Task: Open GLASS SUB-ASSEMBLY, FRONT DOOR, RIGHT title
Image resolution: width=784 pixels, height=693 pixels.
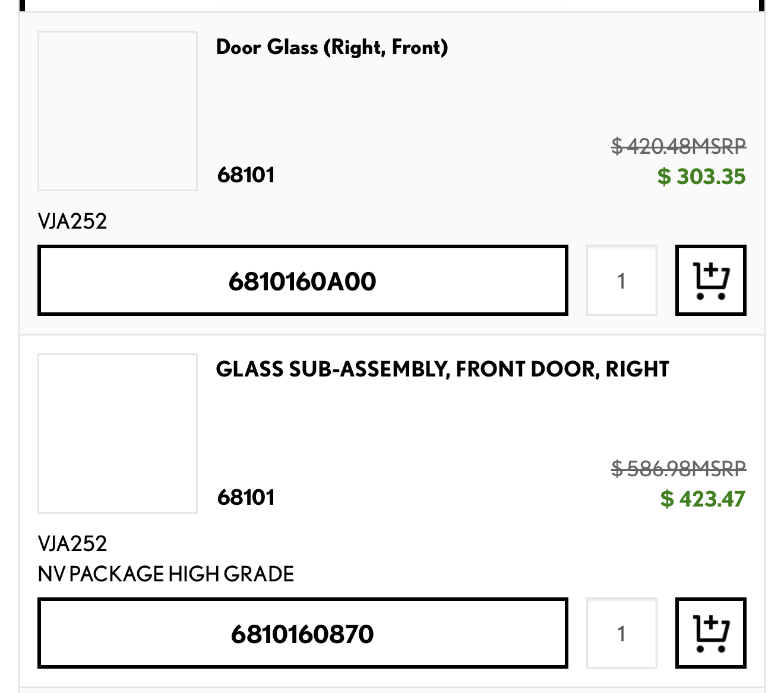Action: [442, 369]
